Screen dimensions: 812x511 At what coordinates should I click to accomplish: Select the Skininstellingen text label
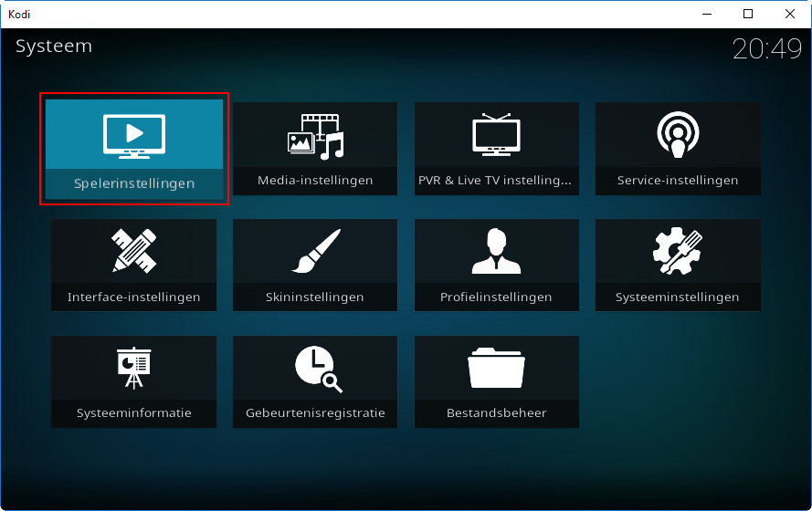[x=315, y=297]
